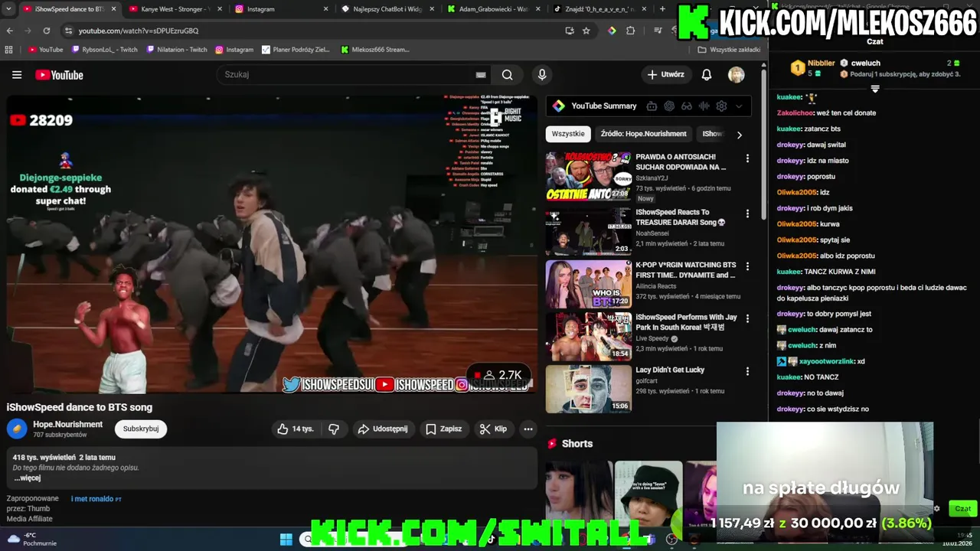Start voice search with the microphone icon
The height and width of the screenshot is (551, 980).
[542, 74]
